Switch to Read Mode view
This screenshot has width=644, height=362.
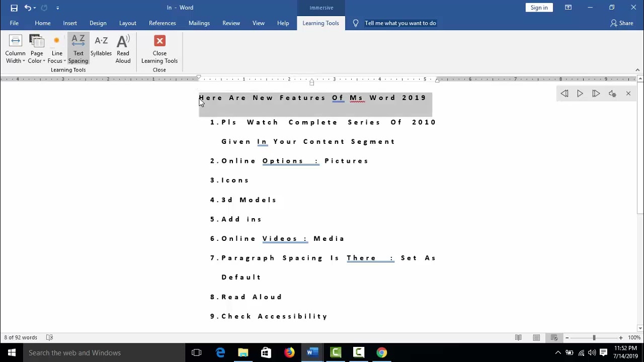(518, 337)
